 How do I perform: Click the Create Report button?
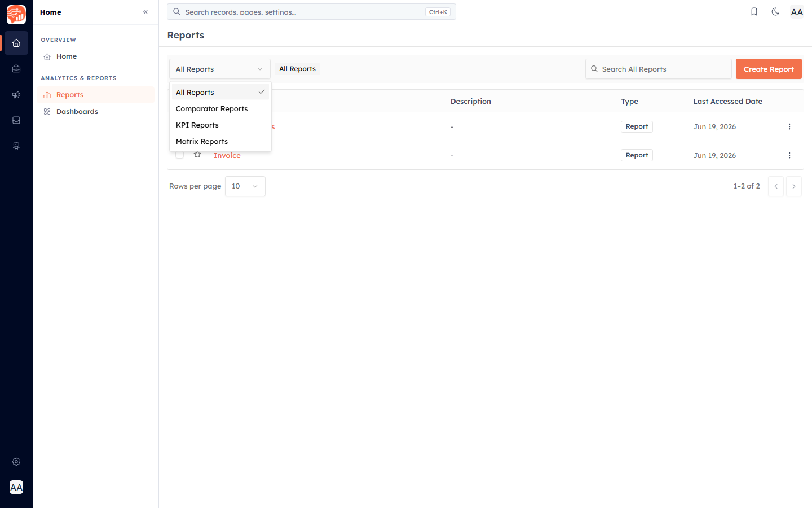(769, 69)
